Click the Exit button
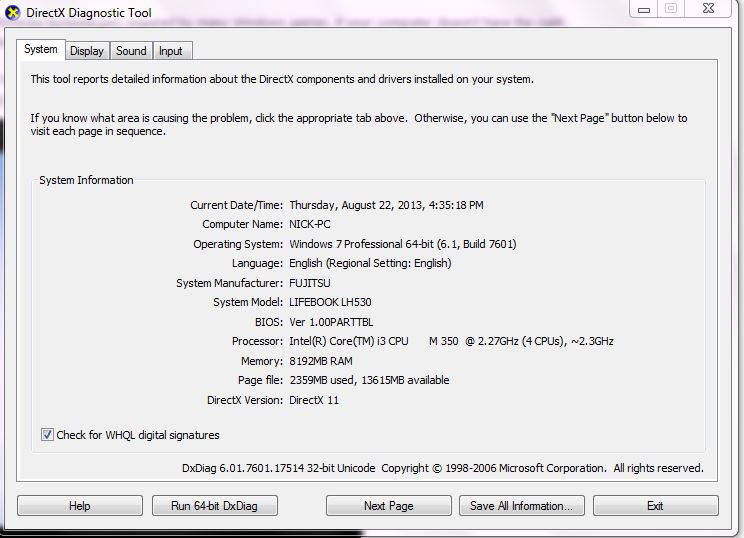Image resolution: width=744 pixels, height=538 pixels. pos(655,506)
